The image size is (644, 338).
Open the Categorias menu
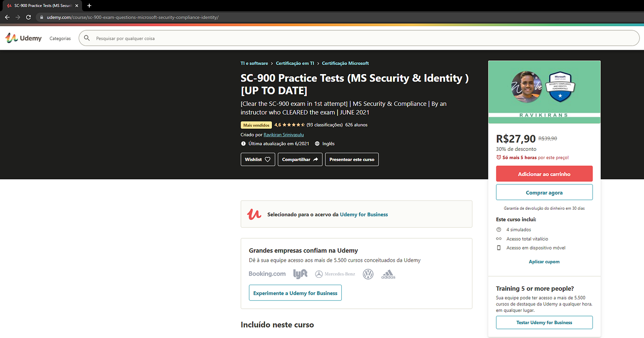[x=60, y=39]
